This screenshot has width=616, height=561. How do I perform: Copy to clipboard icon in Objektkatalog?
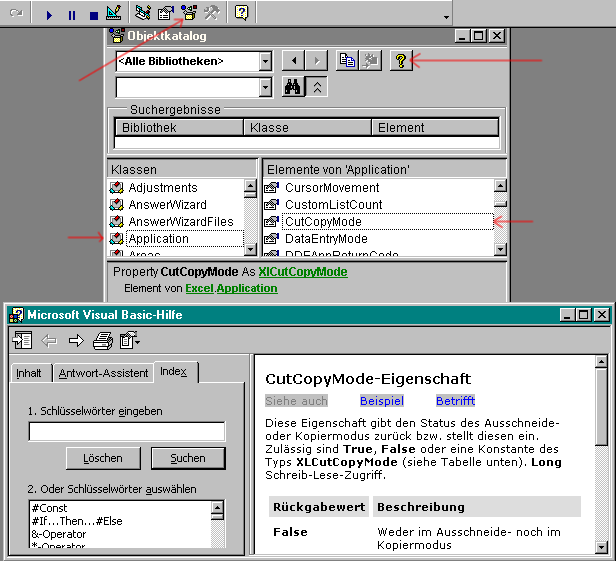[347, 61]
